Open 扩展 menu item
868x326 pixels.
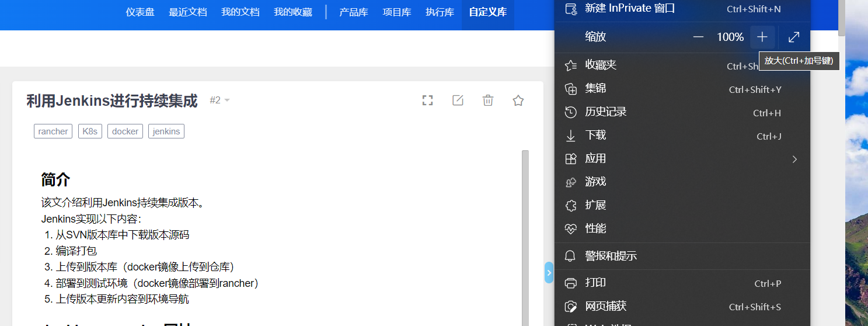tap(682, 205)
